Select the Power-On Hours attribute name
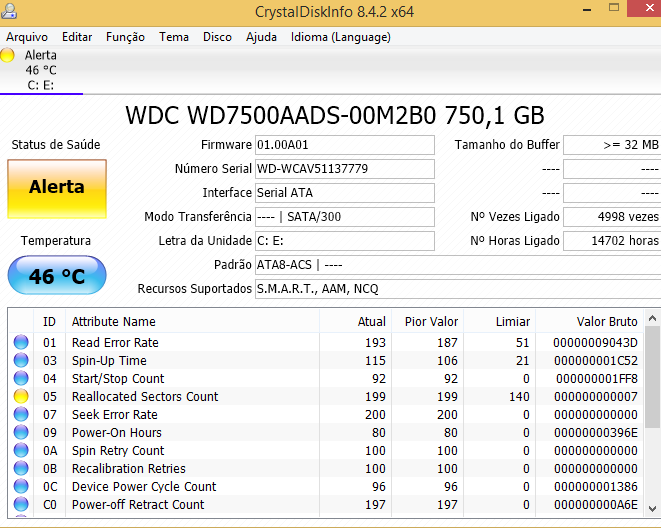The width and height of the screenshot is (661, 528). click(x=117, y=433)
